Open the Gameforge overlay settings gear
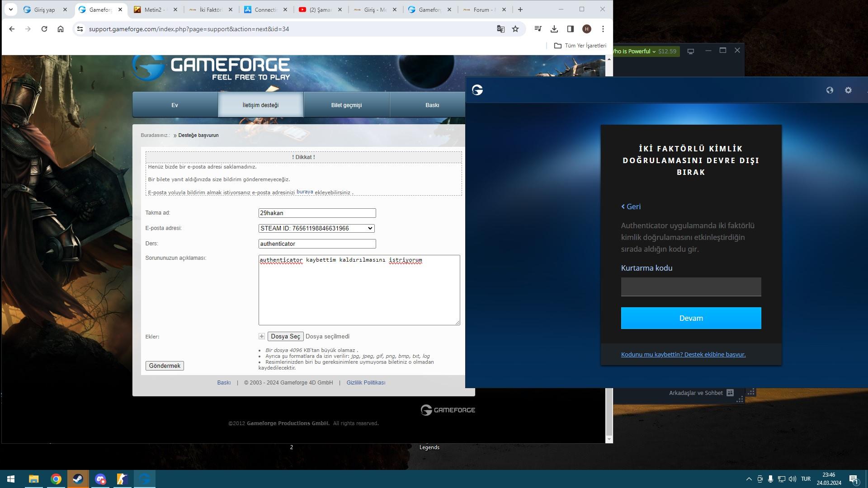This screenshot has width=868, height=488. click(848, 90)
